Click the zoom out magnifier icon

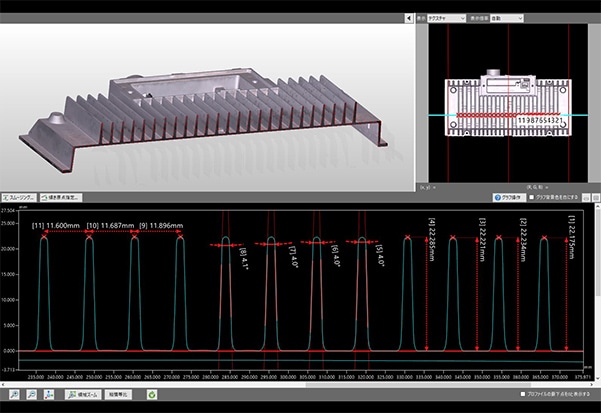pos(30,396)
